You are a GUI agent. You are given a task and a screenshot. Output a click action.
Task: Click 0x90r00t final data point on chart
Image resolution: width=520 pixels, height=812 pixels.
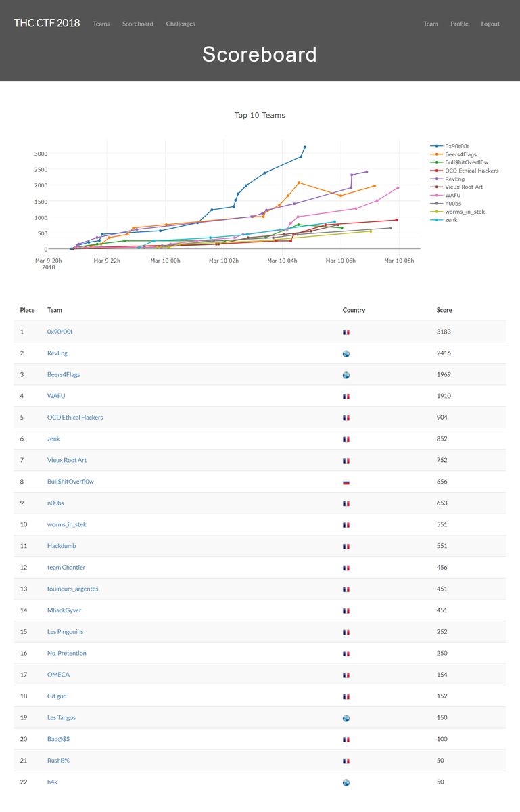click(305, 147)
